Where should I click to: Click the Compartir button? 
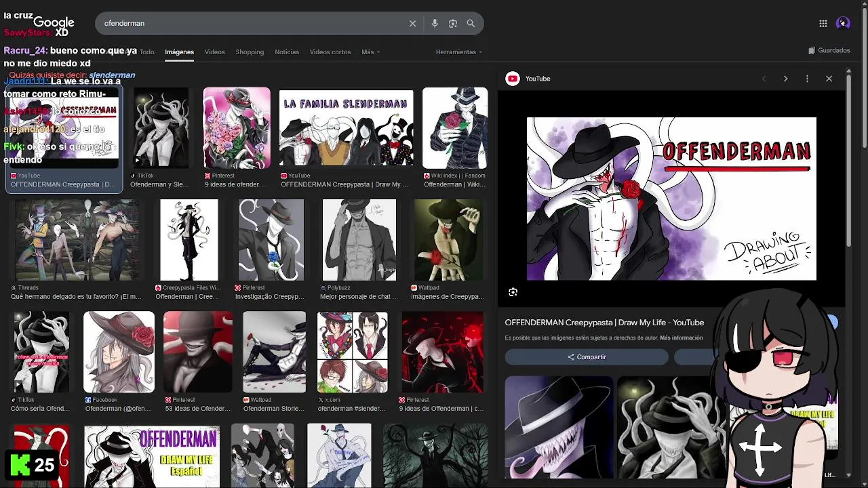587,357
